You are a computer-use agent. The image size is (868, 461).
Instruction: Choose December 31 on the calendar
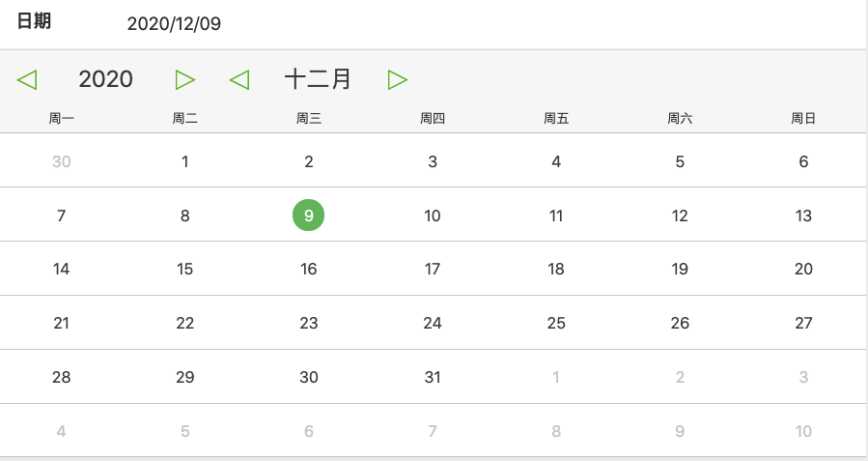click(433, 377)
